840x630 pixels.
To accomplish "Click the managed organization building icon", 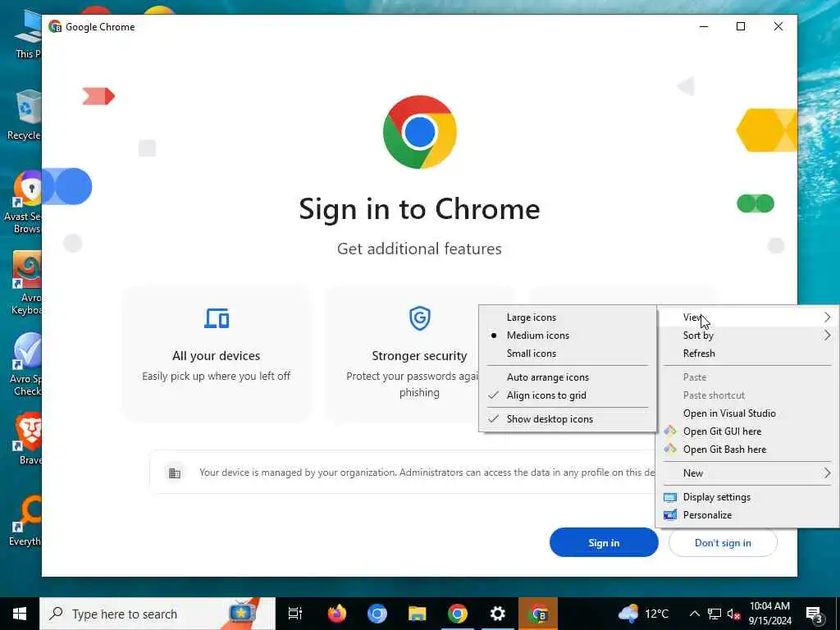I will pos(175,472).
